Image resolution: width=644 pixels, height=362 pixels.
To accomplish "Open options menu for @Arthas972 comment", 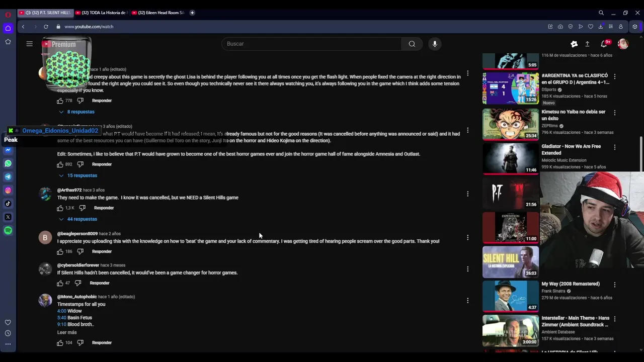I will point(468,194).
